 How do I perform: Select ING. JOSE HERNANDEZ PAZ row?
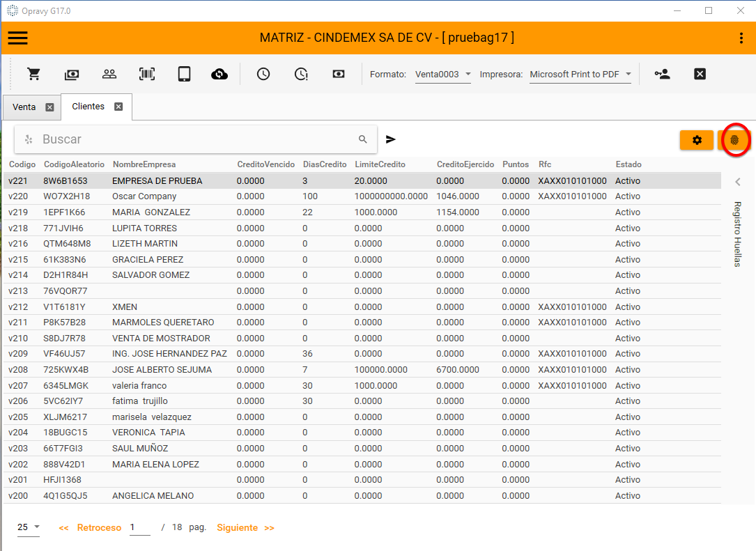[x=362, y=353]
